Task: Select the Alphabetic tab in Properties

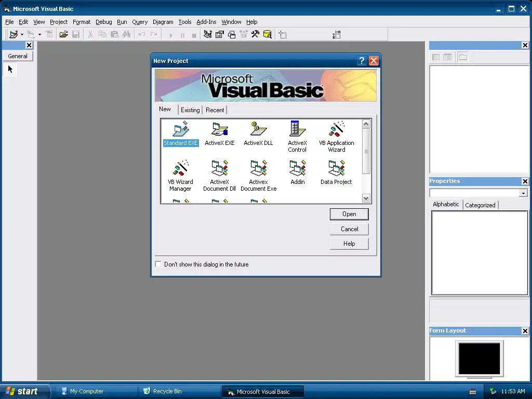Action: [x=446, y=204]
